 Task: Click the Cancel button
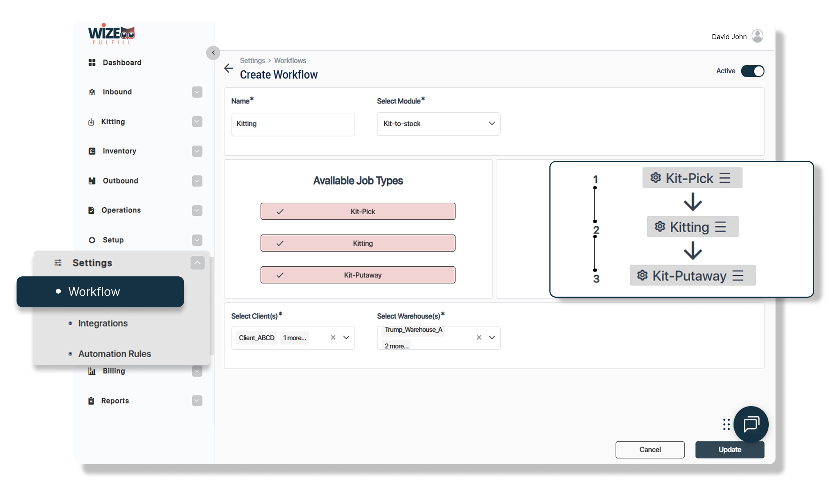click(x=649, y=450)
